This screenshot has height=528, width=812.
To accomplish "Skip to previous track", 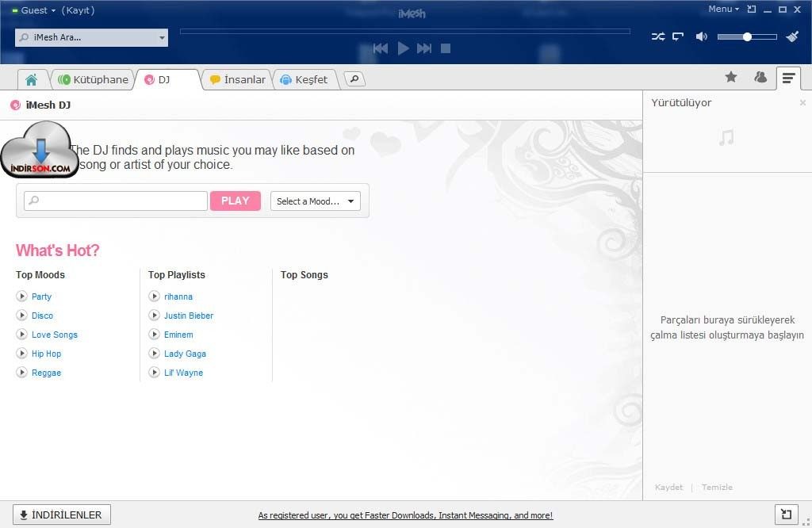I will click(x=380, y=48).
